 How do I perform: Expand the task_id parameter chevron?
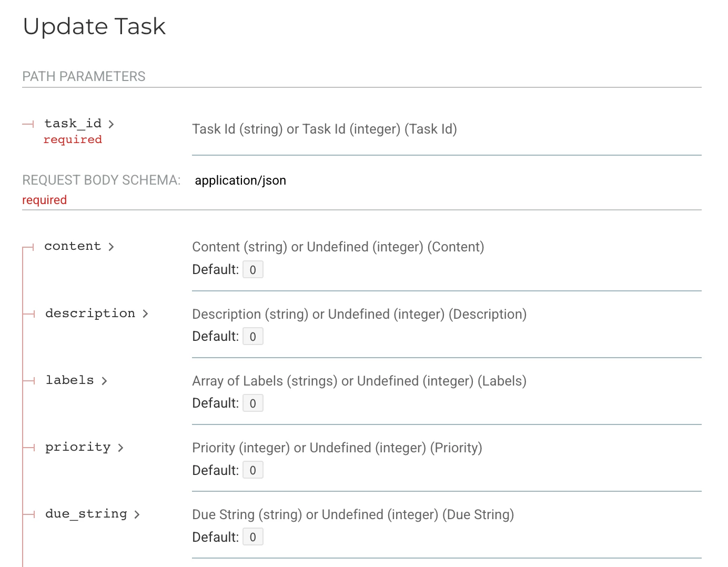(x=111, y=124)
